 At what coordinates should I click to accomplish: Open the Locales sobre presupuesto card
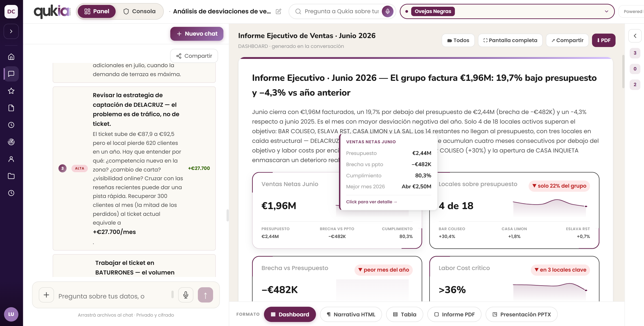(514, 210)
